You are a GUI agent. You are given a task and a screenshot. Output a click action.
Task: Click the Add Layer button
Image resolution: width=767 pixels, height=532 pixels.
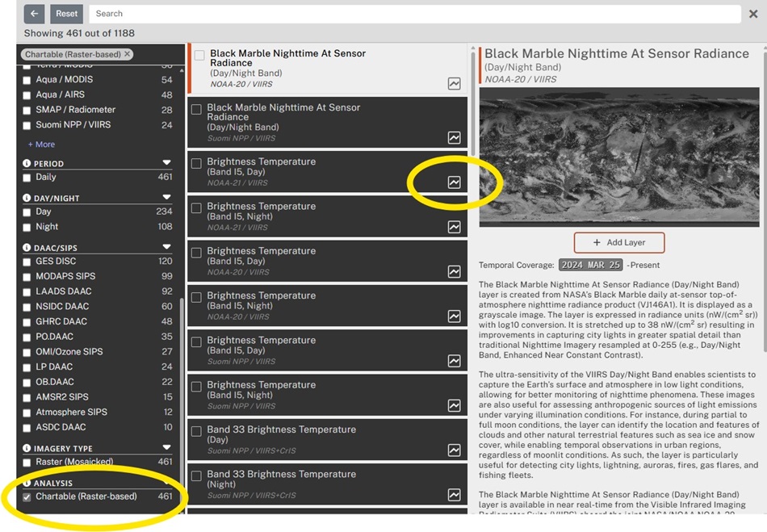coord(618,242)
